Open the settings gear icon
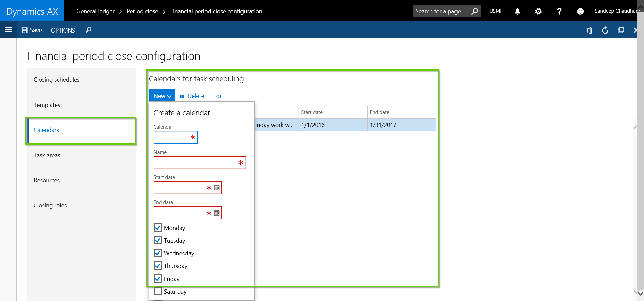 (x=538, y=11)
